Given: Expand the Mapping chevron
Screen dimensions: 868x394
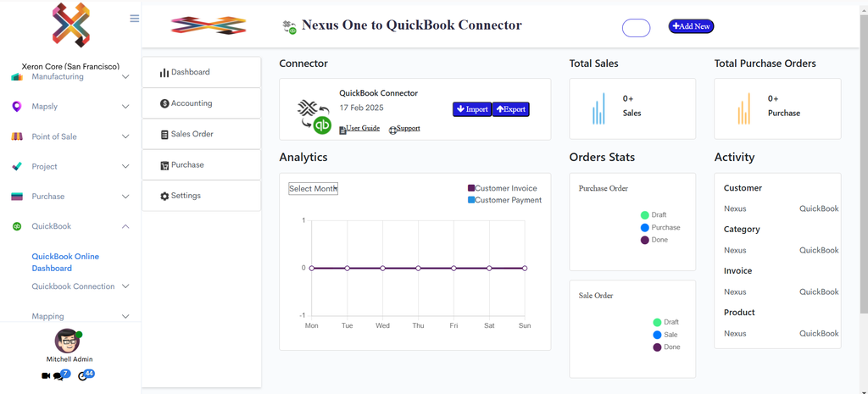Looking at the screenshot, I should (125, 317).
